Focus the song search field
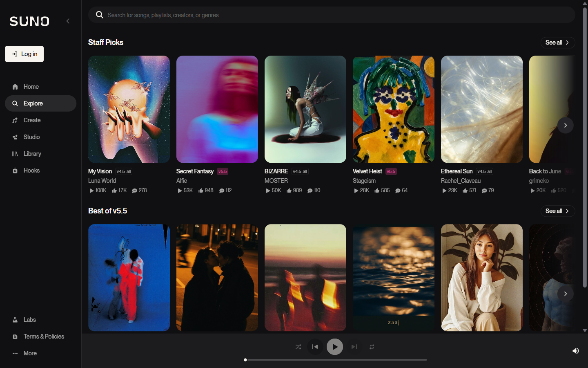Screen dimensions: 588x368 coord(332,15)
